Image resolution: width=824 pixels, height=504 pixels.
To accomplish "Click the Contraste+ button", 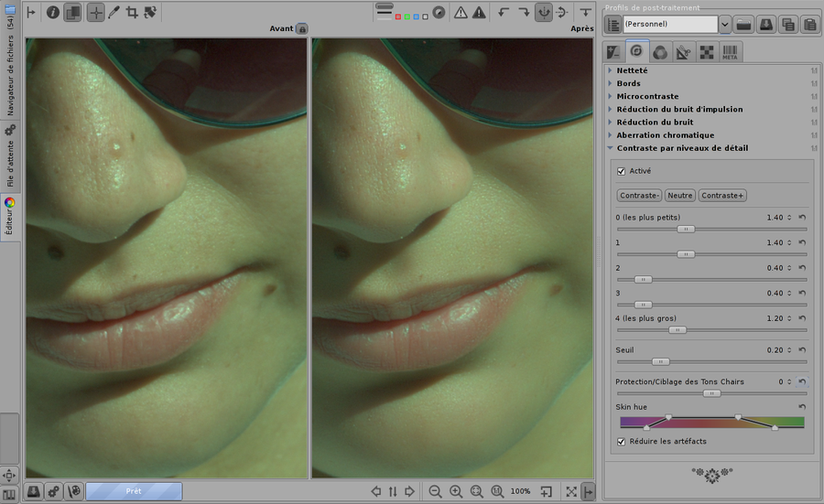I will (x=722, y=196).
